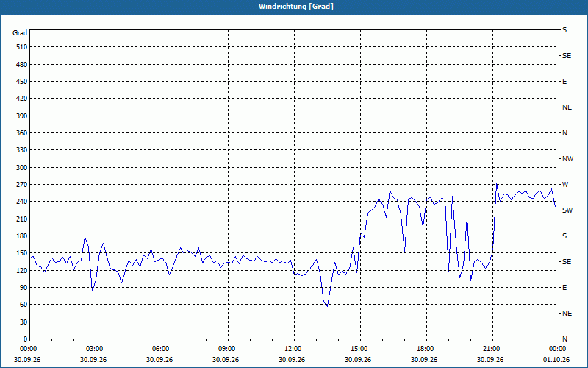Select the 06:00 time axis label

click(161, 349)
